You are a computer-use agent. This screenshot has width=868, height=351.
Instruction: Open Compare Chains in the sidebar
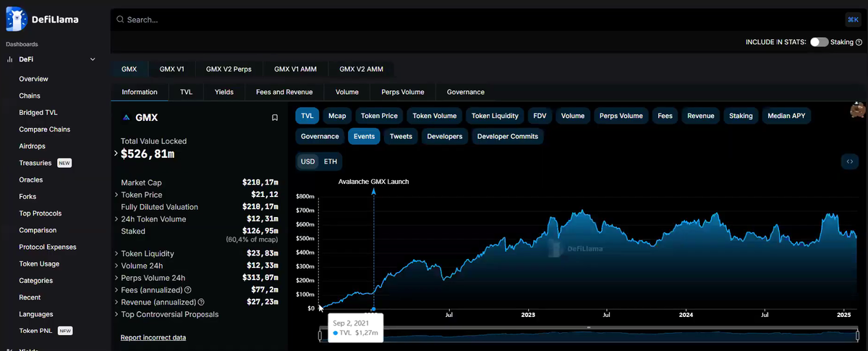pyautogui.click(x=45, y=130)
